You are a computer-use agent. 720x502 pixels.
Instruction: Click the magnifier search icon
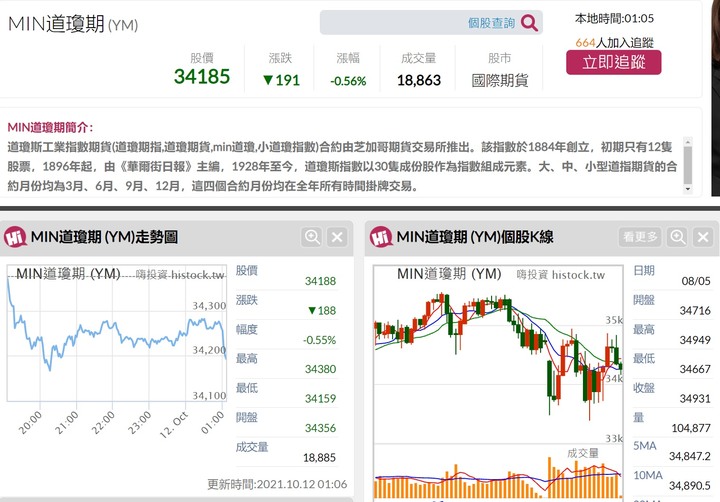[529, 23]
